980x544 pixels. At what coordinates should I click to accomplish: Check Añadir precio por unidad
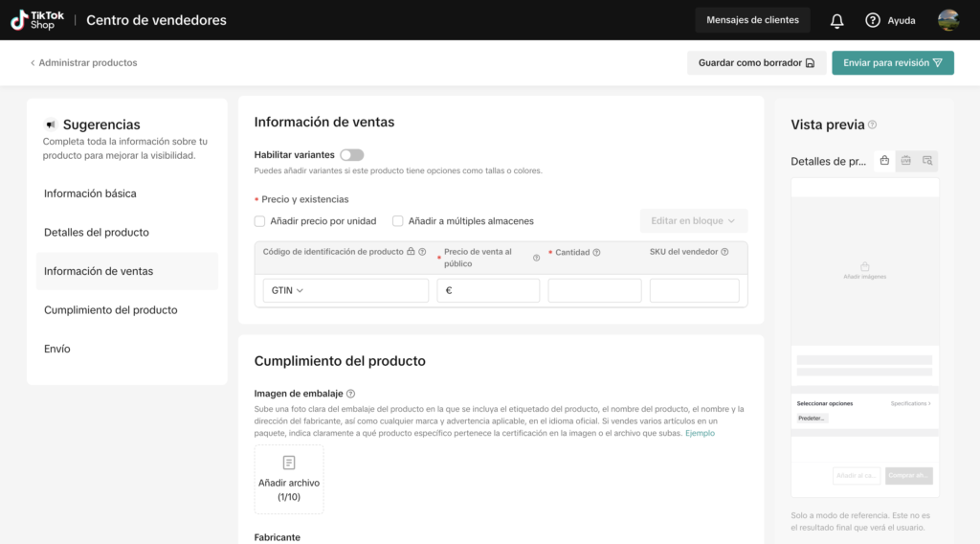pyautogui.click(x=259, y=221)
